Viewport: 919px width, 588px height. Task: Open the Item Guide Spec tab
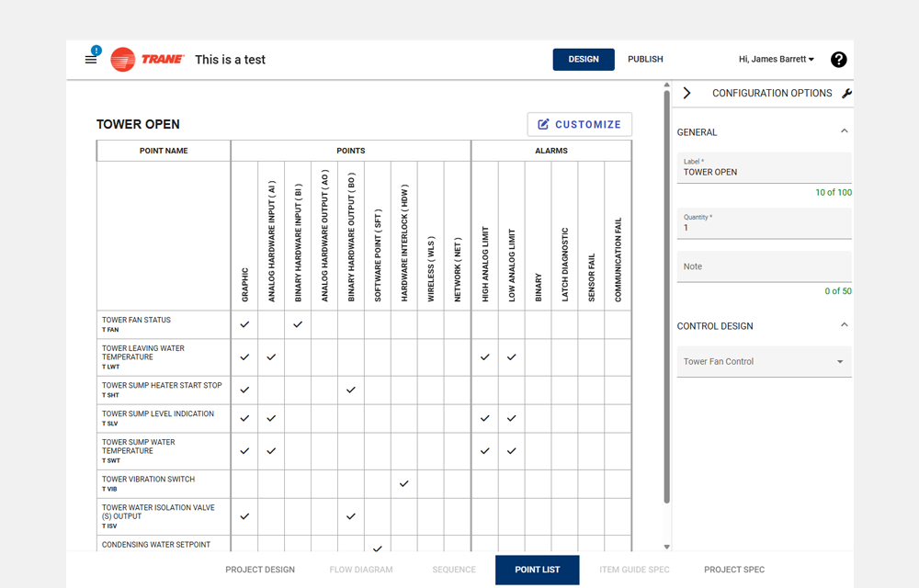tap(634, 570)
